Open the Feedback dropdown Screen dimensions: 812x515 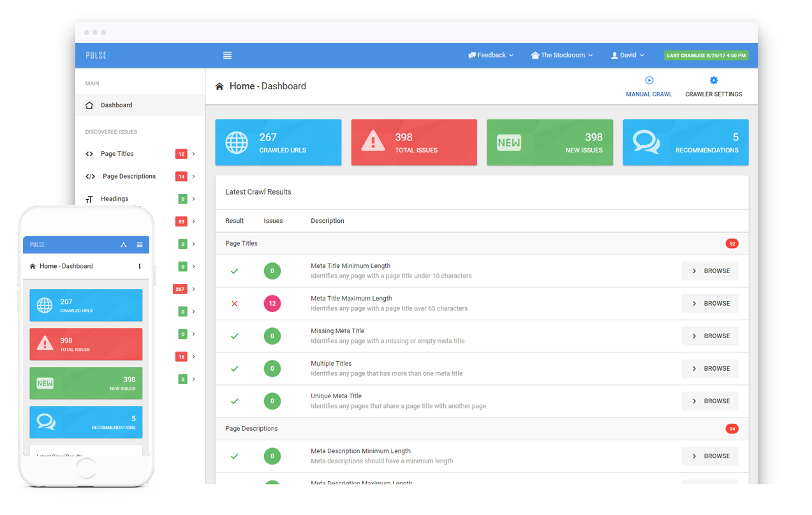(x=491, y=56)
